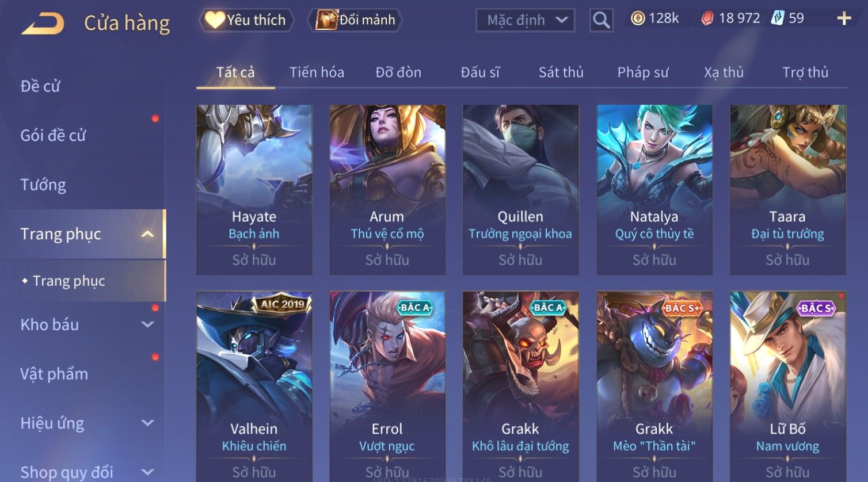Tap the plus icon to add currency

[844, 18]
